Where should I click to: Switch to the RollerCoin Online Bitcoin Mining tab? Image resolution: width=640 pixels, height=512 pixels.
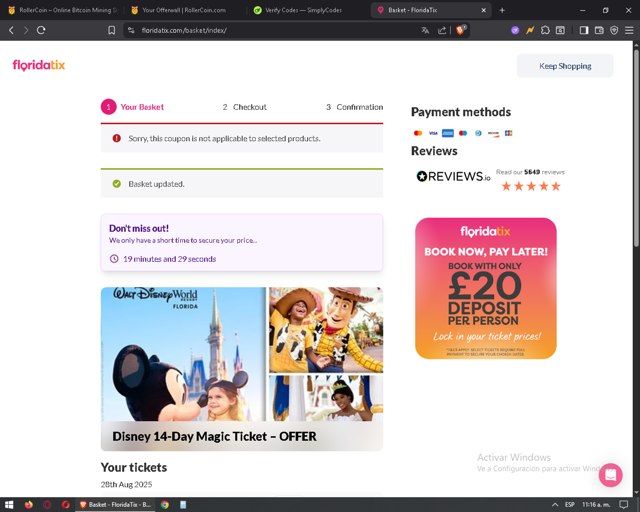click(61, 10)
